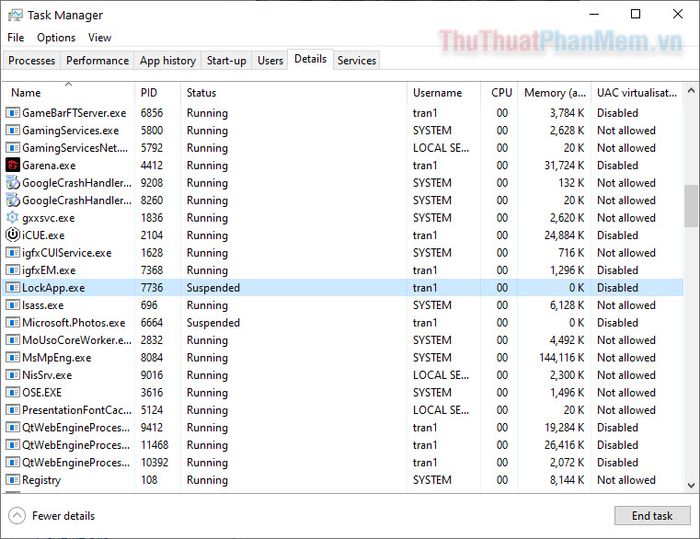Click the gxxsvc.exe gear icon
Screen dimensions: 700x539
12,217
